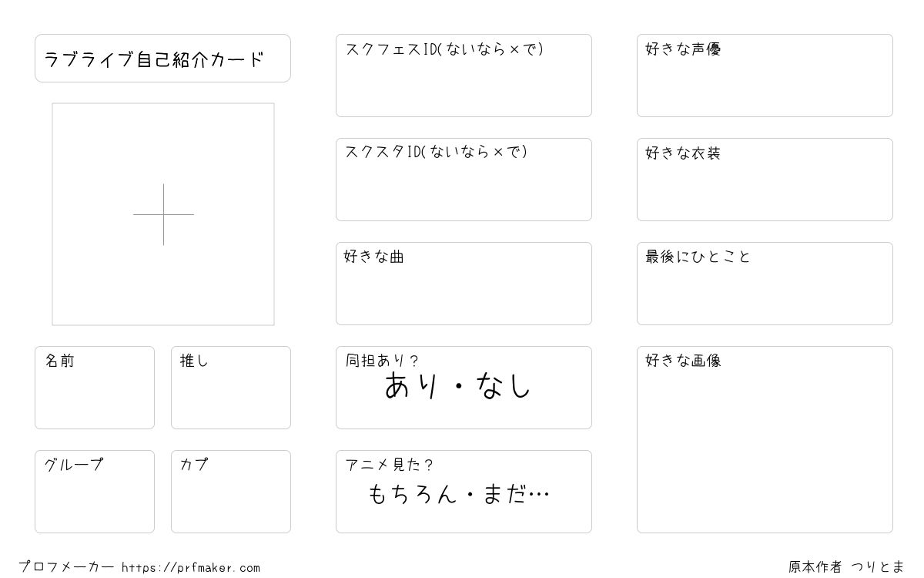This screenshot has width=924, height=578.
Task: Click the スクフェスID field
Action: point(464,76)
